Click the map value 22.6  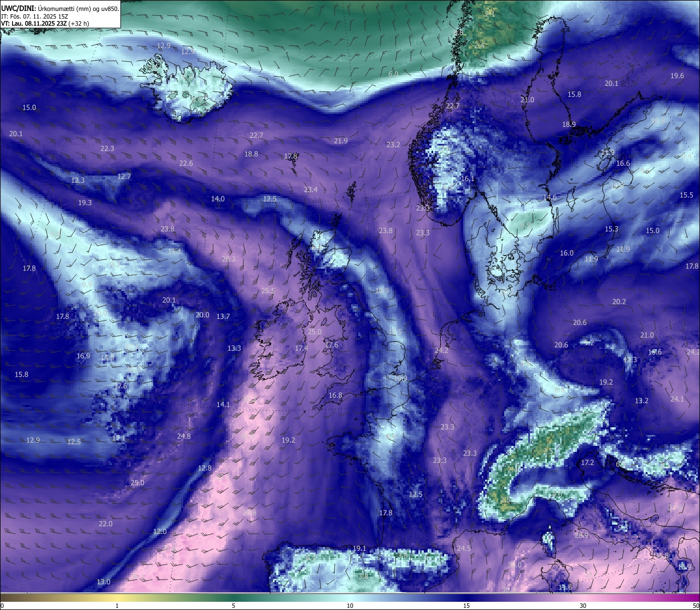pyautogui.click(x=186, y=163)
